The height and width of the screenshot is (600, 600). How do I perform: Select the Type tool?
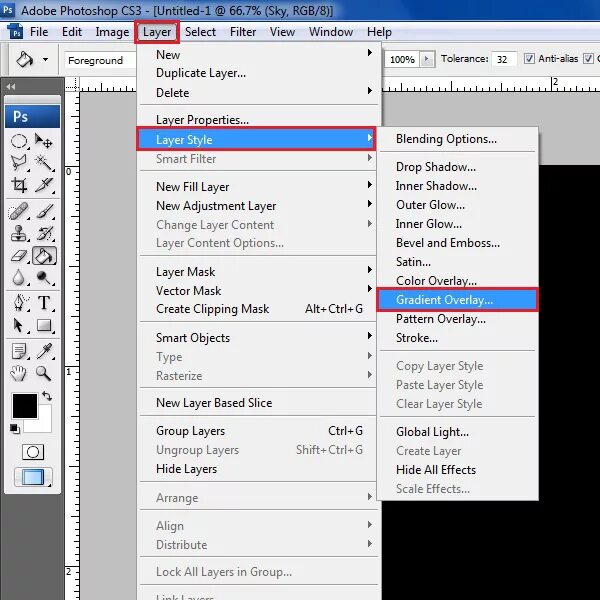point(44,303)
